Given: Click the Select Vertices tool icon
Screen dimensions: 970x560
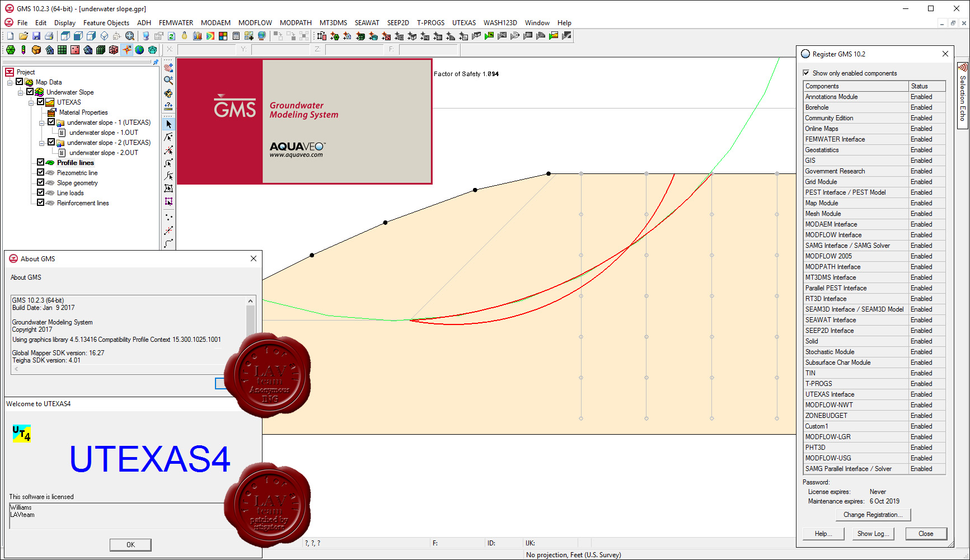Looking at the screenshot, I should pos(168,150).
